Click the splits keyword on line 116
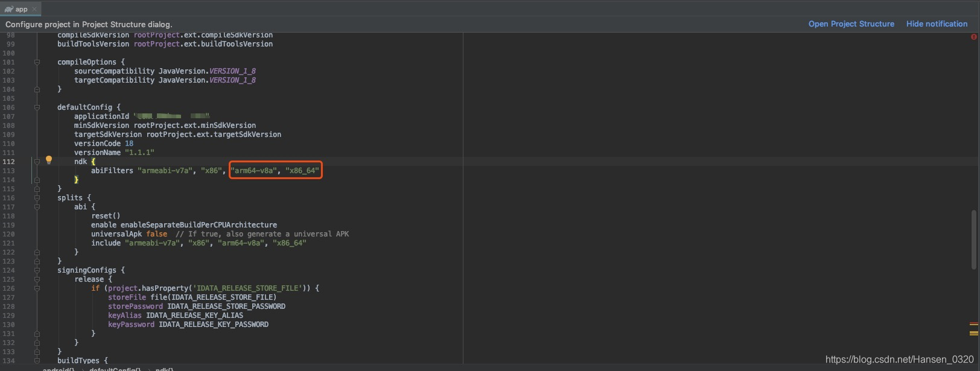The height and width of the screenshot is (371, 980). (x=70, y=198)
